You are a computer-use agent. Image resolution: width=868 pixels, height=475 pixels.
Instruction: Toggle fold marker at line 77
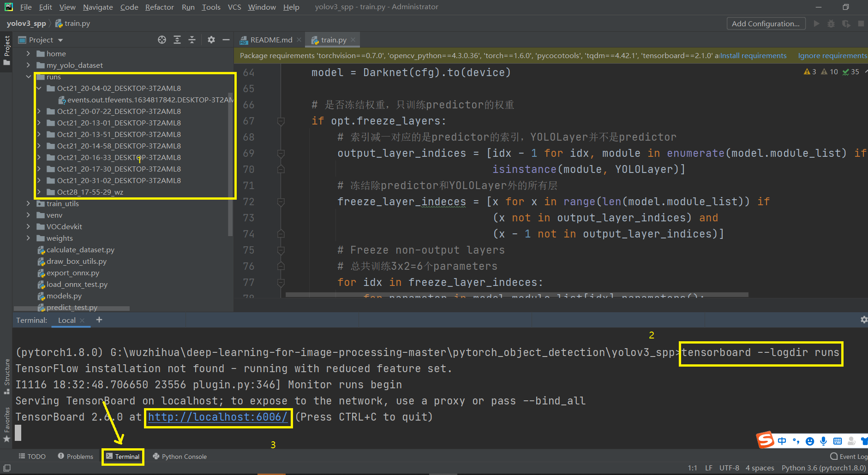(x=281, y=282)
